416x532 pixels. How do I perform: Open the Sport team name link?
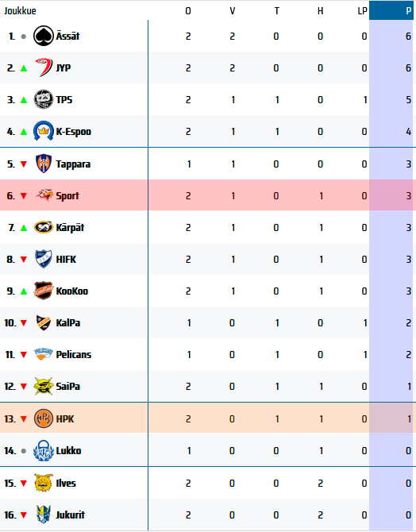[67, 196]
